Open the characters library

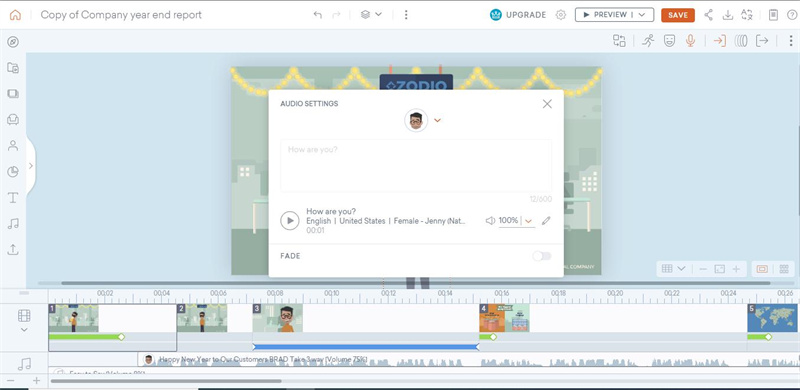tap(13, 145)
